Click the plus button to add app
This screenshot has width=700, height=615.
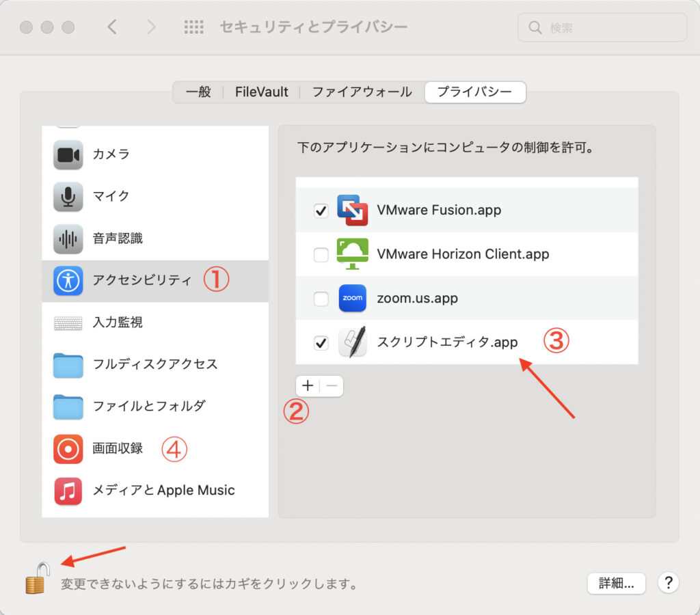(x=308, y=386)
